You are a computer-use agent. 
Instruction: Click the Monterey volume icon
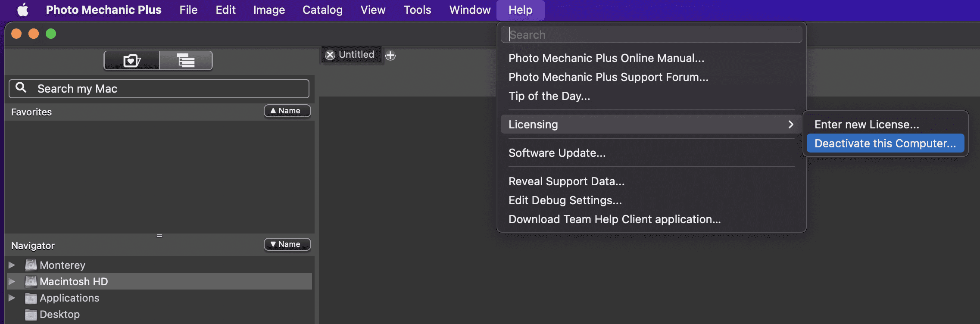[31, 265]
